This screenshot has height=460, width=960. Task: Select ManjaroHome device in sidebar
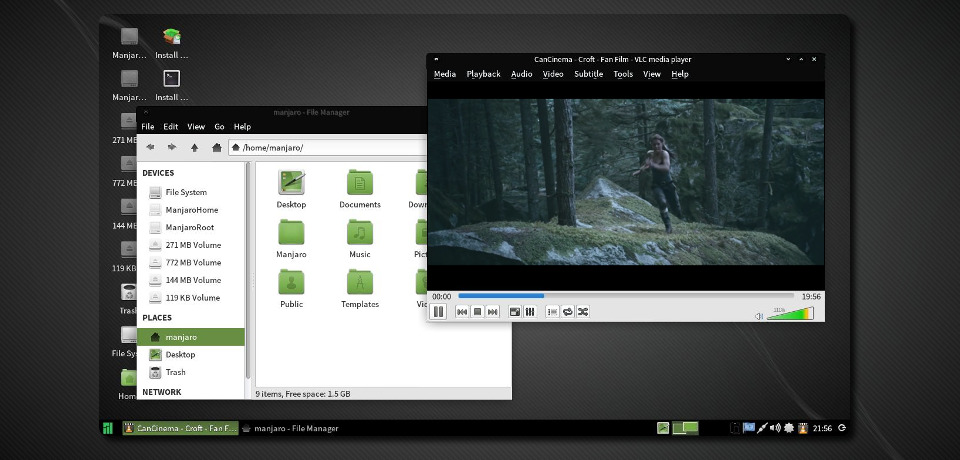[x=190, y=210]
